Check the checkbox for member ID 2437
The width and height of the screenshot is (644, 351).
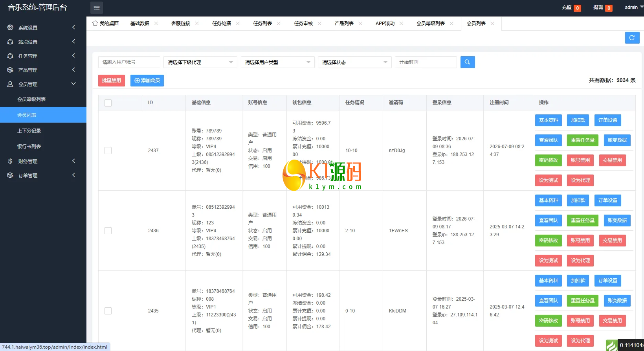108,151
